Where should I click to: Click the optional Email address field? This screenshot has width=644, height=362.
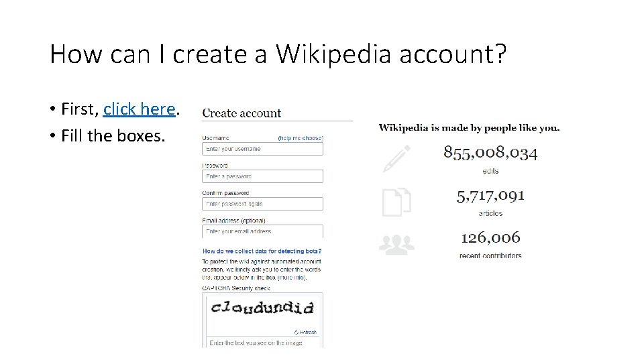(262, 231)
